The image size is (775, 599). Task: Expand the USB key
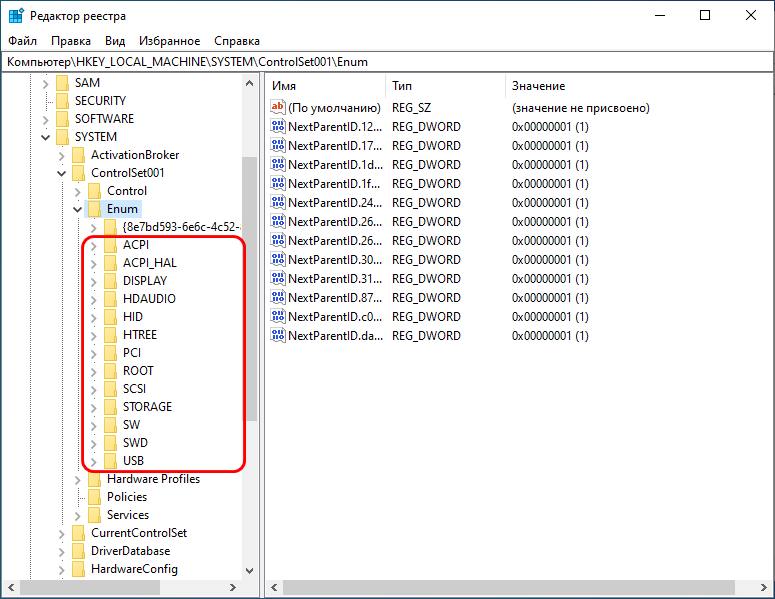pyautogui.click(x=93, y=462)
